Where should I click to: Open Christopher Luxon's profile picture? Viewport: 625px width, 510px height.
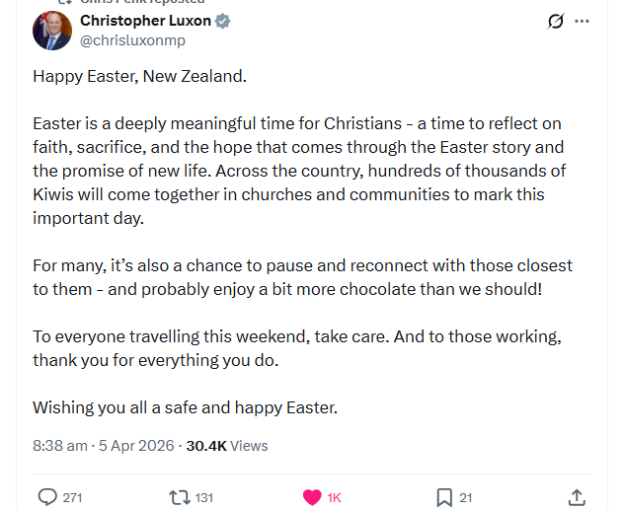[52, 30]
